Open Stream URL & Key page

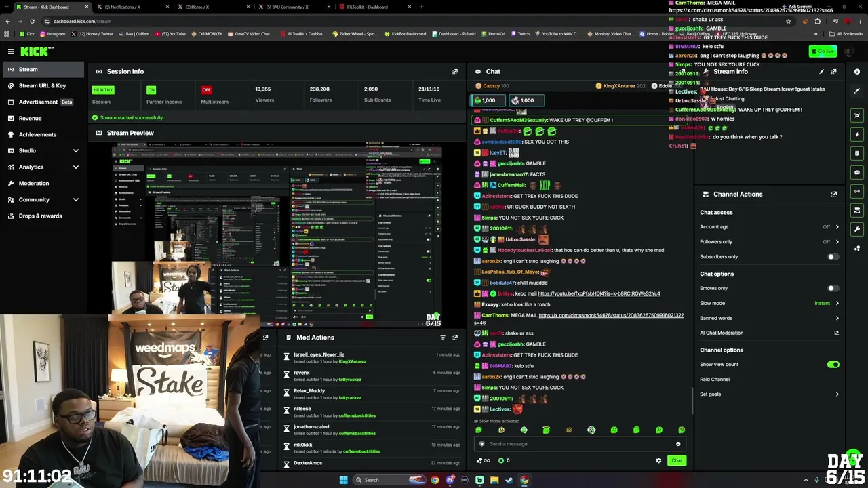click(43, 85)
